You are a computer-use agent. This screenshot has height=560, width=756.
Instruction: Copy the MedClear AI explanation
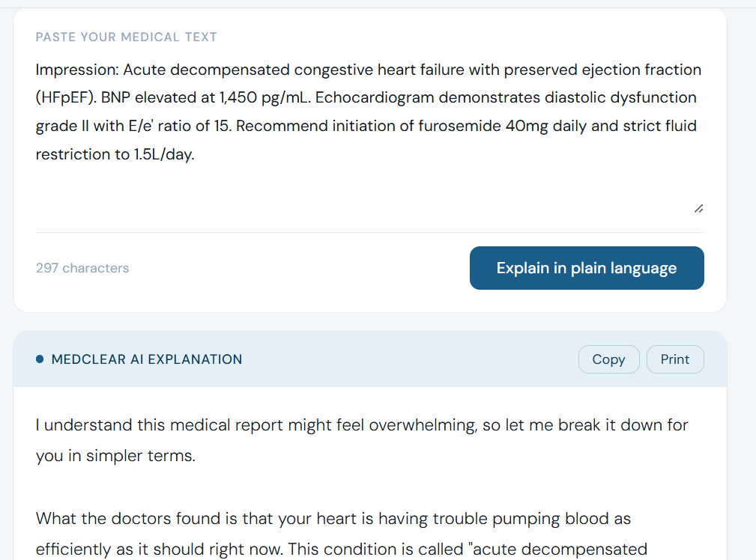(608, 359)
